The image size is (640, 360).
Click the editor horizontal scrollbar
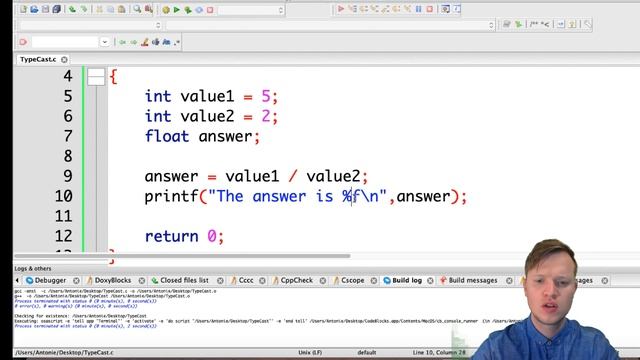tap(182, 256)
